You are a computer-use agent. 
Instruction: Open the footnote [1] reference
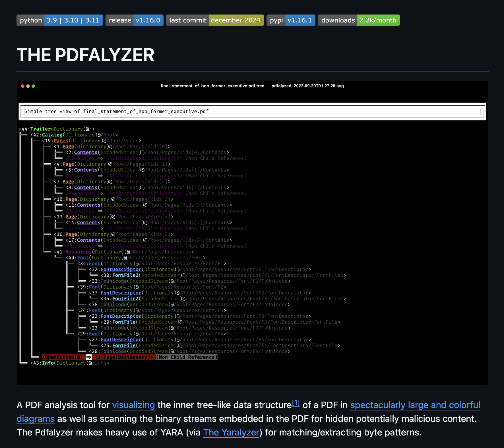296,403
